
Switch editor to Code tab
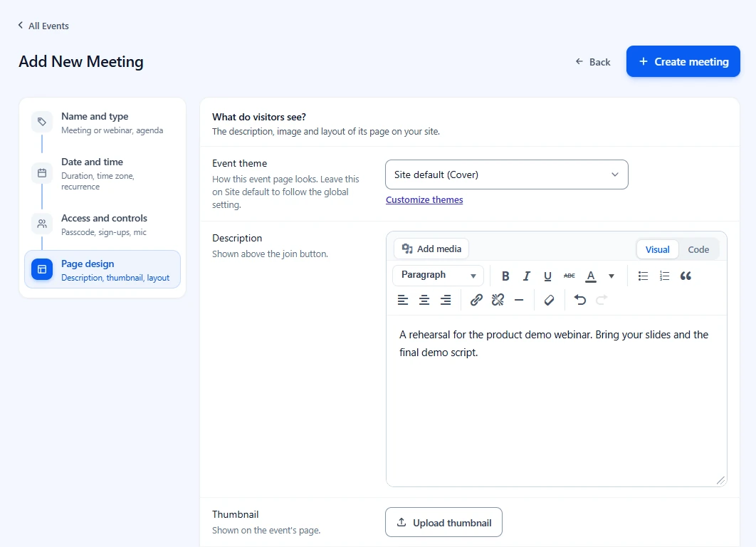click(x=698, y=249)
